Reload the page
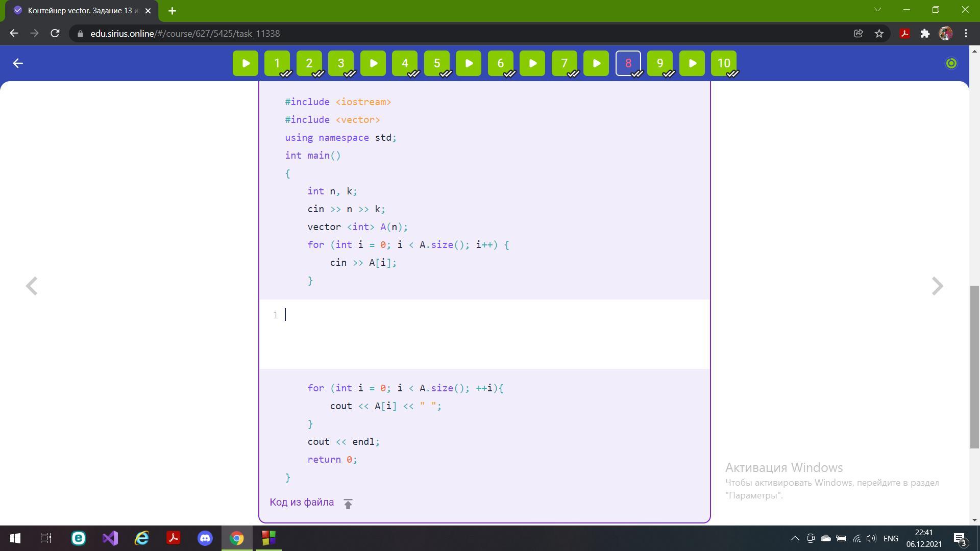This screenshot has height=551, width=980. (55, 34)
